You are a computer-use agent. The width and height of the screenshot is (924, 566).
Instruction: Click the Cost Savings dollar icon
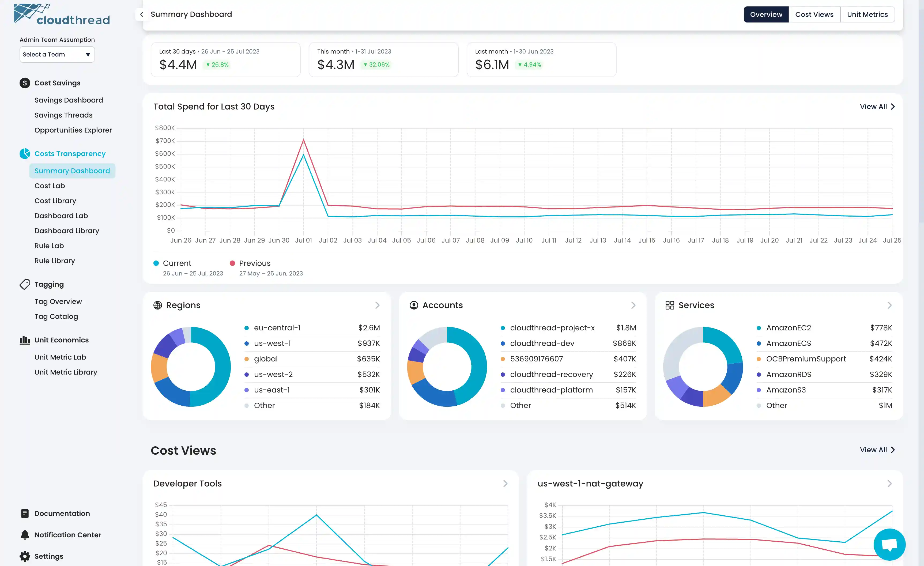point(25,83)
